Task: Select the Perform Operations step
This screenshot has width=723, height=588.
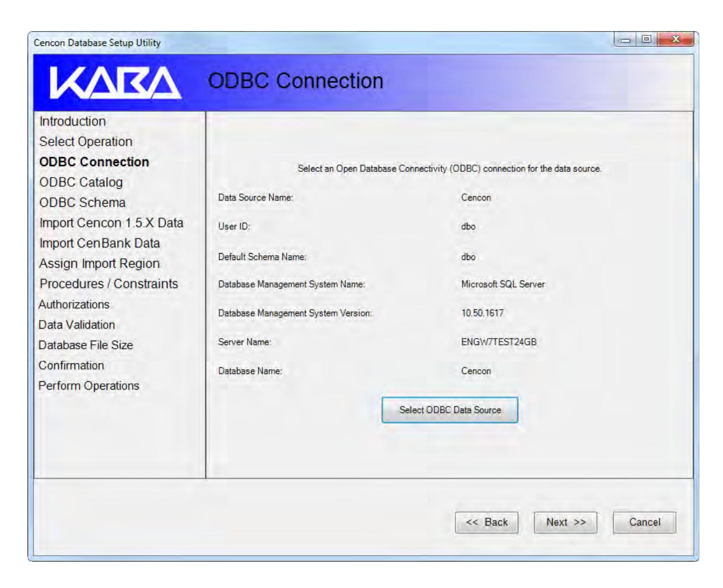Action: (x=89, y=385)
